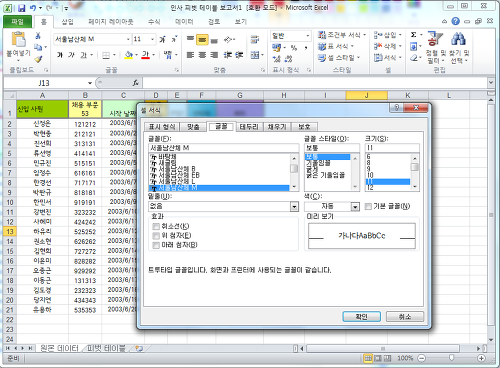Click the zoom slider handle
The width and height of the screenshot is (500, 368).
coord(451,358)
